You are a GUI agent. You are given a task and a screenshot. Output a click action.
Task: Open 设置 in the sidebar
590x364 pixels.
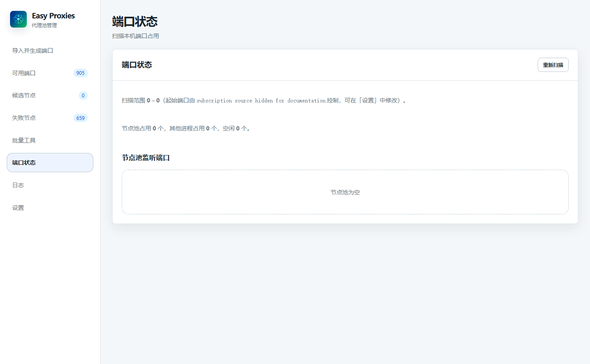50,208
